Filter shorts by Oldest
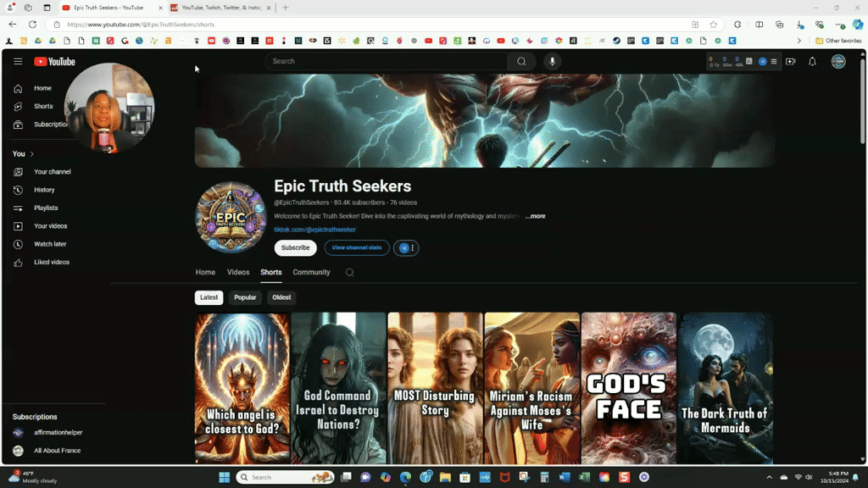This screenshot has height=488, width=868. pos(281,297)
